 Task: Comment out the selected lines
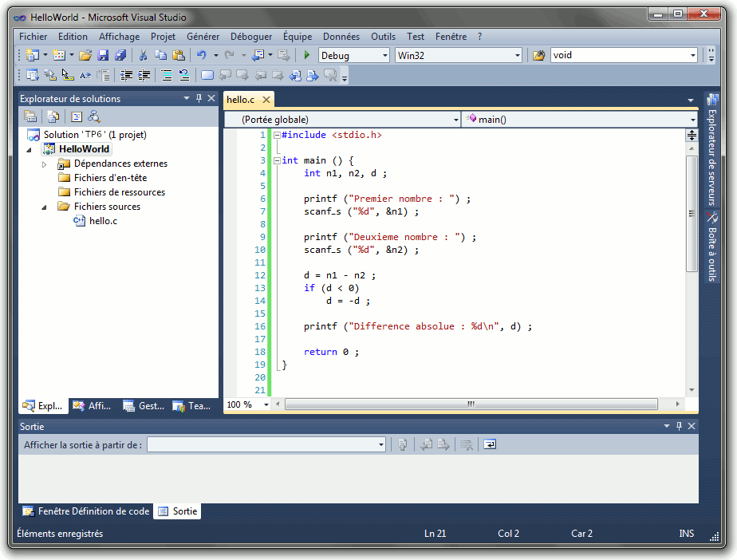click(167, 75)
